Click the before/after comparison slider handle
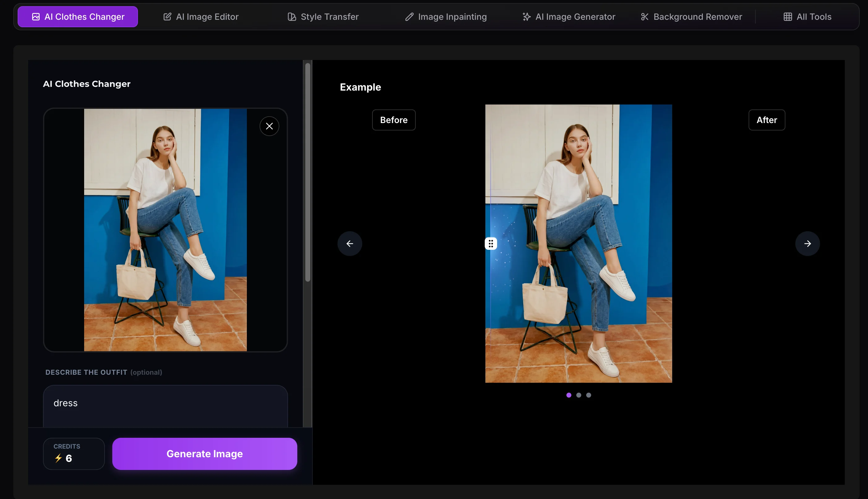 tap(491, 244)
